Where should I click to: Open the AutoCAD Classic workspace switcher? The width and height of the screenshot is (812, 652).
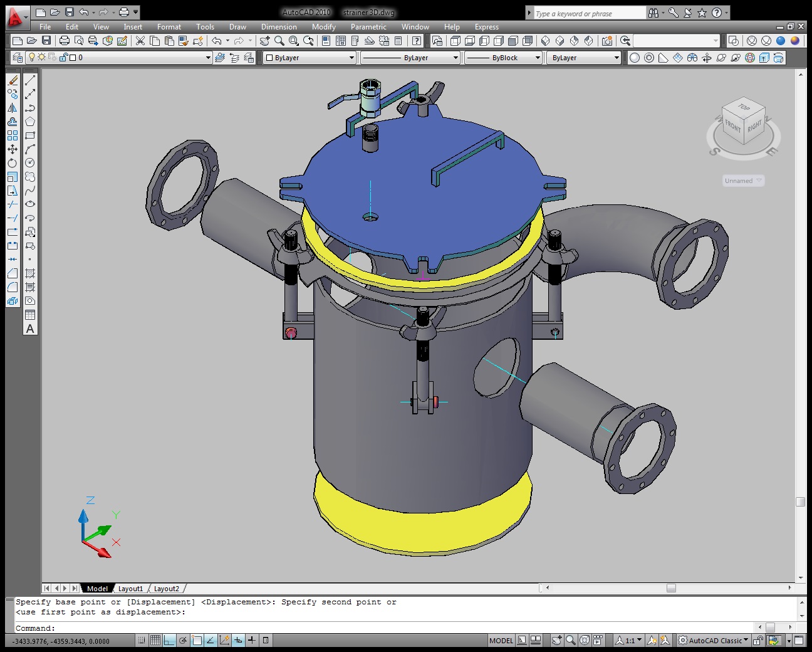click(x=714, y=640)
